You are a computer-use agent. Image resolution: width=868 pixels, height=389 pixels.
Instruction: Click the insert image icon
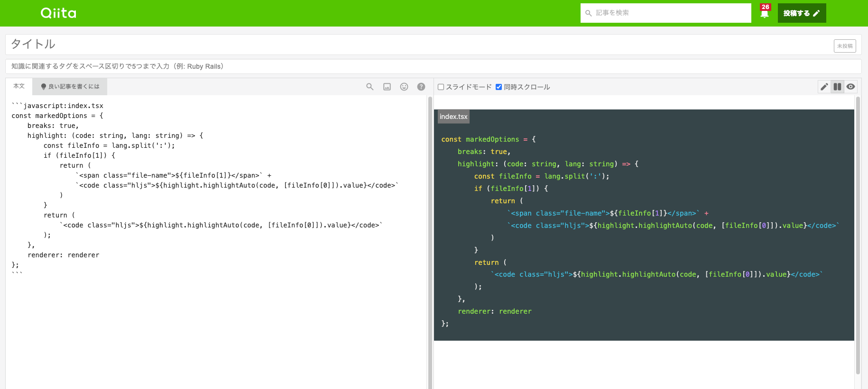(x=387, y=87)
